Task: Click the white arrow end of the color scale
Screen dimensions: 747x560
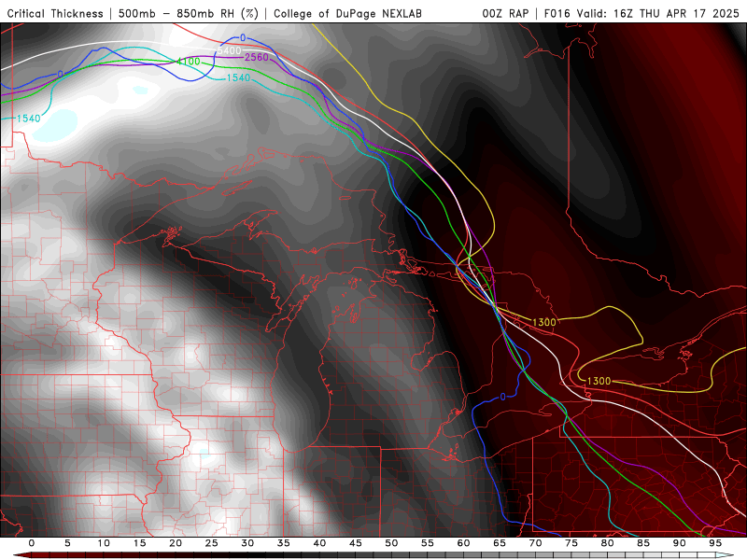Action: [x=725, y=555]
